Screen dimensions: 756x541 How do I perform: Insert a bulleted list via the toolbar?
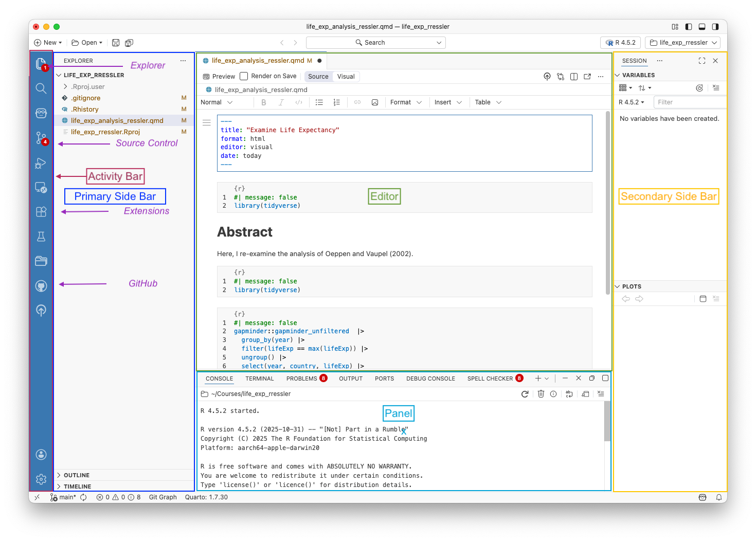click(319, 102)
